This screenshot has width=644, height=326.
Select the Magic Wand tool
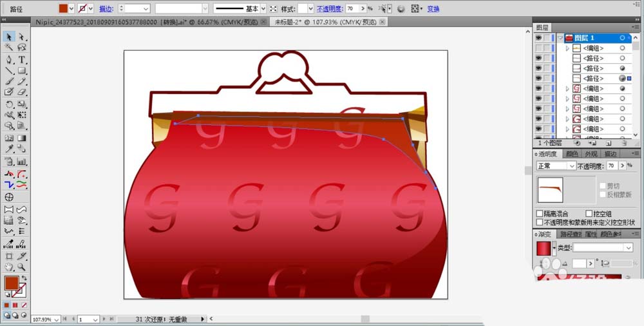click(9, 47)
